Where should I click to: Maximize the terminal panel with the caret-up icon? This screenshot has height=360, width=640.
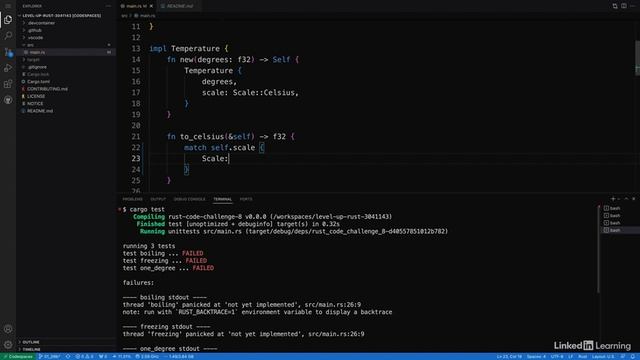tap(627, 199)
